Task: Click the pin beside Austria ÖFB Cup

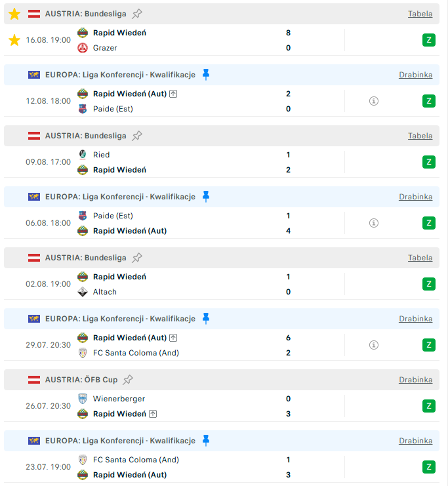Action: (128, 380)
